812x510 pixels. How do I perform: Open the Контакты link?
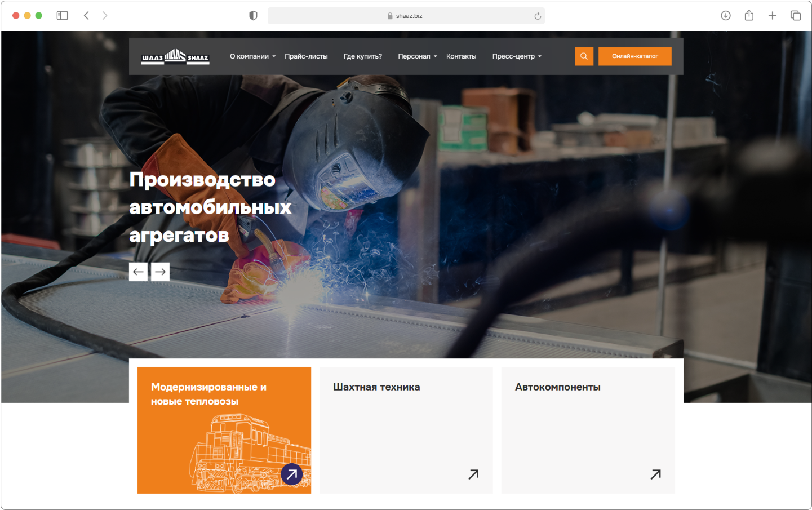[461, 56]
